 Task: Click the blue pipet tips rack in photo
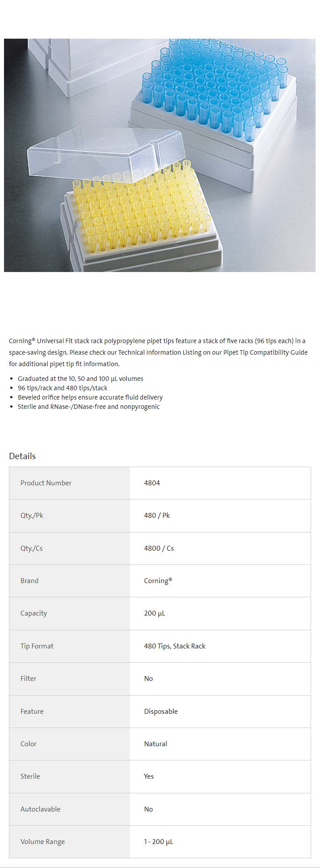(214, 84)
